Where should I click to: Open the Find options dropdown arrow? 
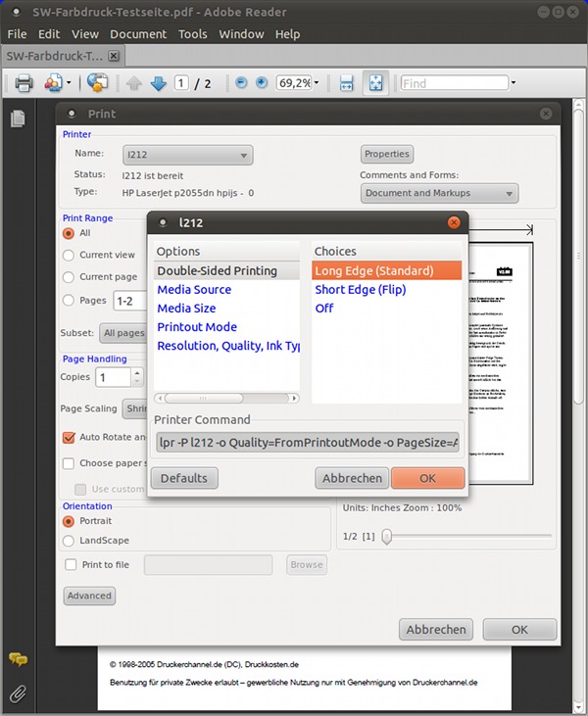coord(514,82)
